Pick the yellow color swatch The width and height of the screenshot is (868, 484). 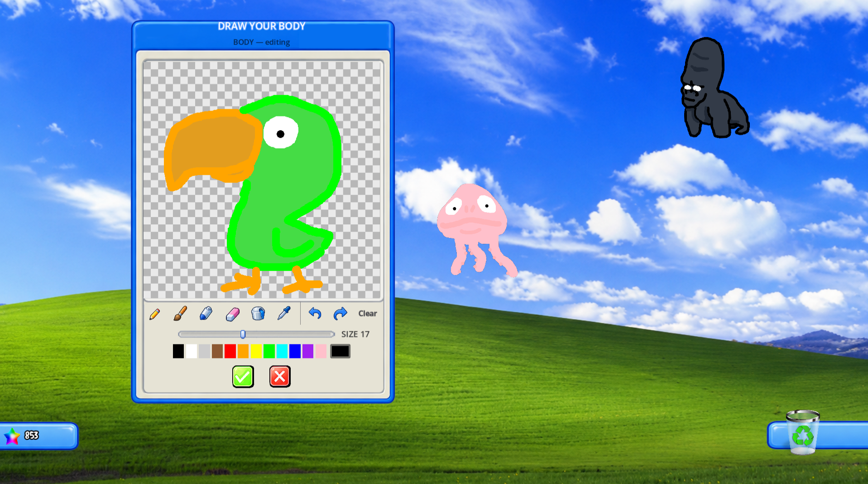(x=256, y=351)
